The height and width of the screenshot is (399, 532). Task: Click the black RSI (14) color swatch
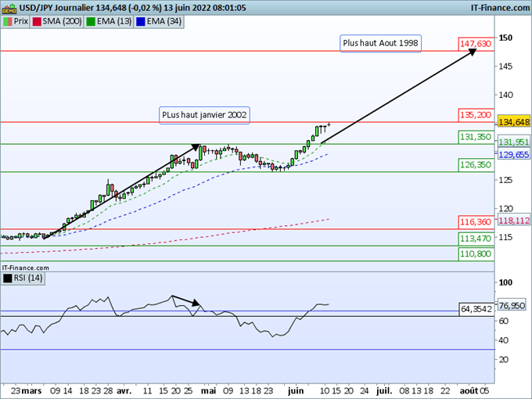(x=8, y=279)
